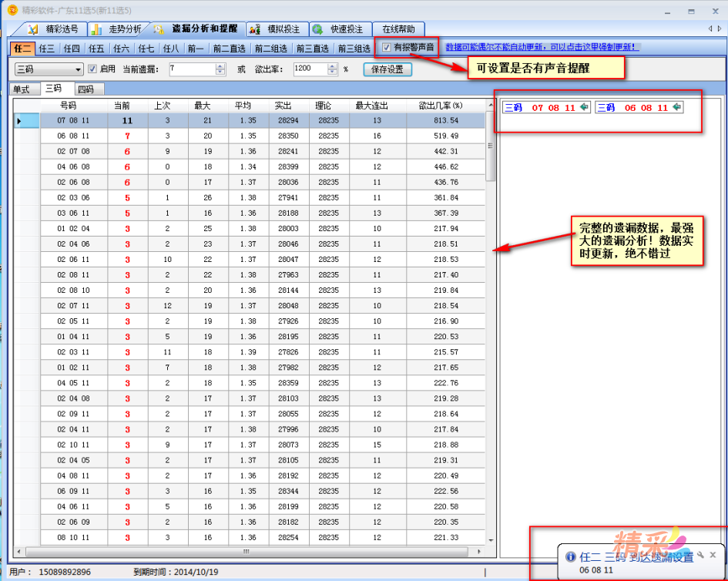Increase 当前遗漏 with the up arrow
This screenshot has height=581, width=728.
[220, 65]
